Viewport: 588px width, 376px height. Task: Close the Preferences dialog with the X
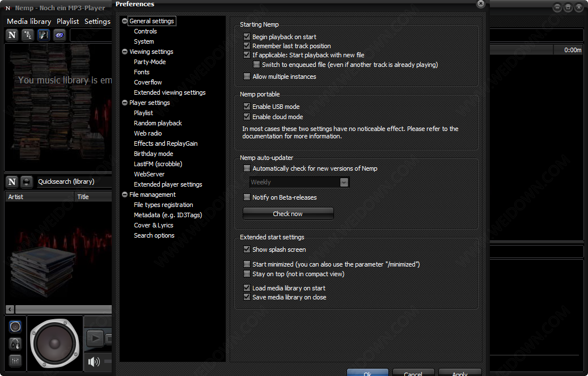click(480, 4)
